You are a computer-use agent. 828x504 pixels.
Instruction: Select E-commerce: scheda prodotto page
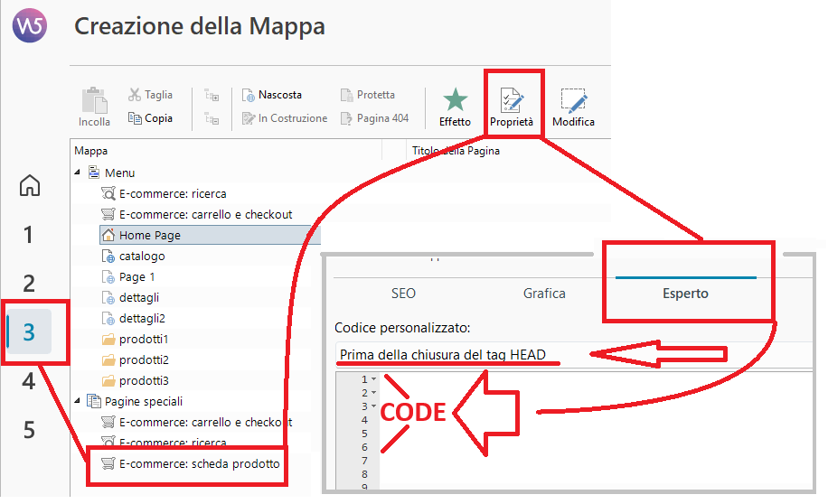click(199, 464)
